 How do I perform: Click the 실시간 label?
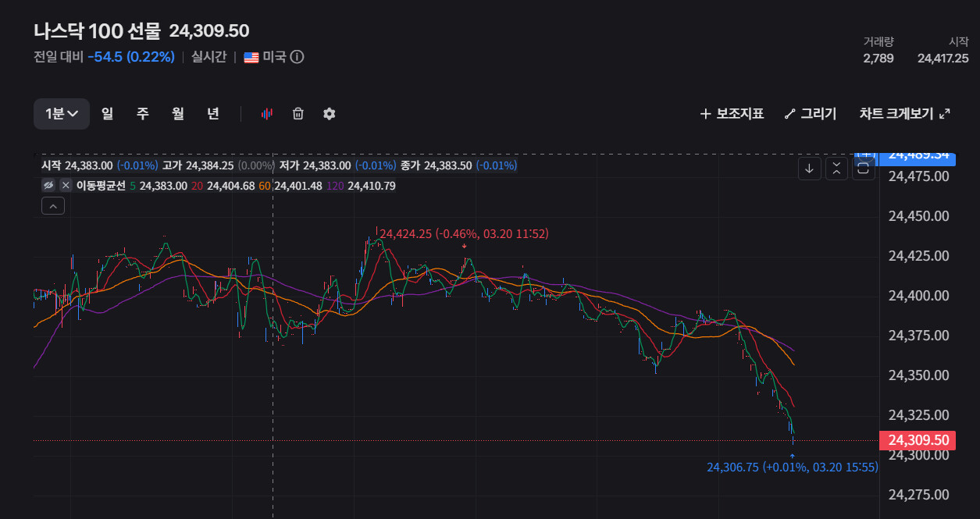209,57
